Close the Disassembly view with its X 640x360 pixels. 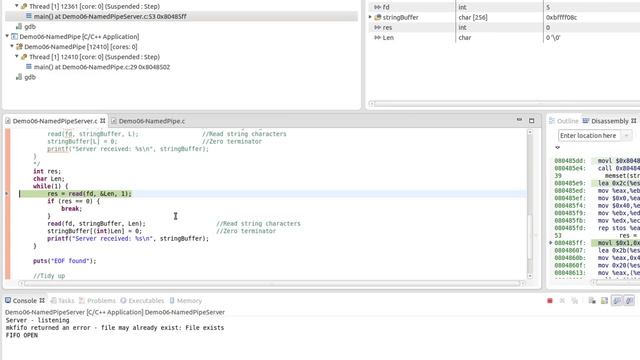[633, 121]
